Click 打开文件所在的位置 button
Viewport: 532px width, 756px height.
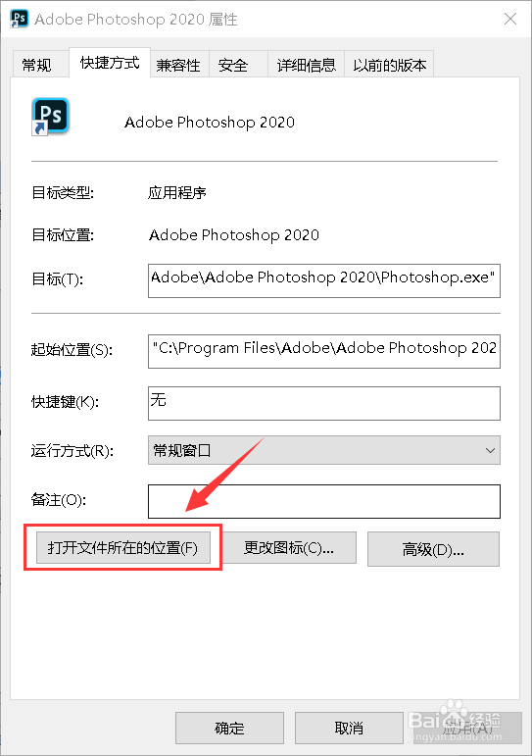click(x=123, y=548)
